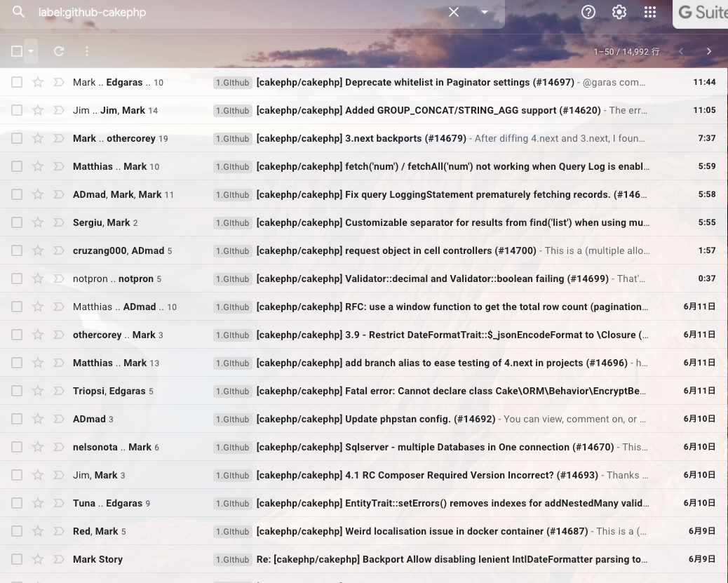728x583 pixels.
Task: Star the Mark Story Backport email
Action: (x=38, y=559)
